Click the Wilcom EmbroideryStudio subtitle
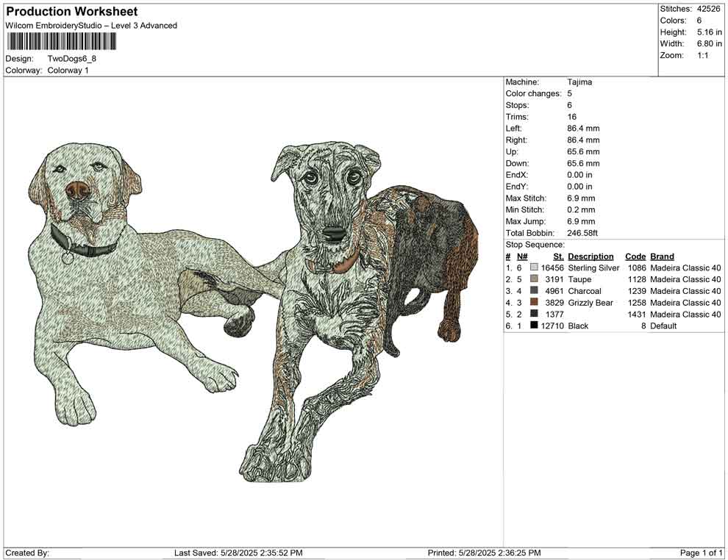728x560 pixels. [91, 26]
